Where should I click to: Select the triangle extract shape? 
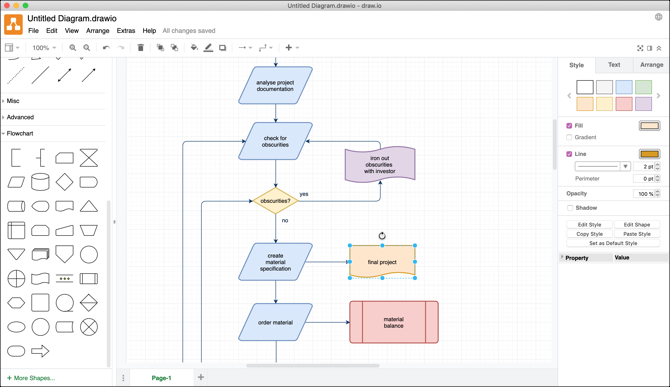(89, 206)
